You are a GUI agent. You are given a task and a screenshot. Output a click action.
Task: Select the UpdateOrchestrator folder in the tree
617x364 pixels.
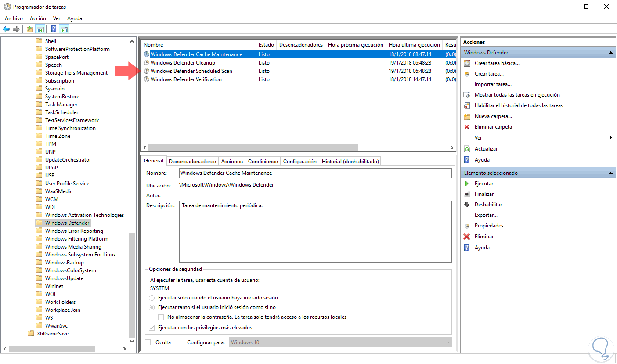coord(68,160)
